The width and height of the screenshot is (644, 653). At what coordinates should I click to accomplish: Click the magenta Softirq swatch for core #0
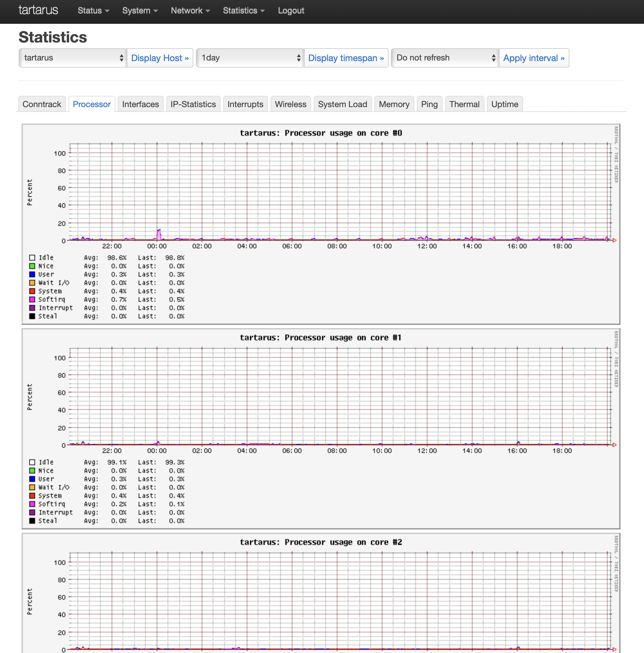tap(32, 299)
